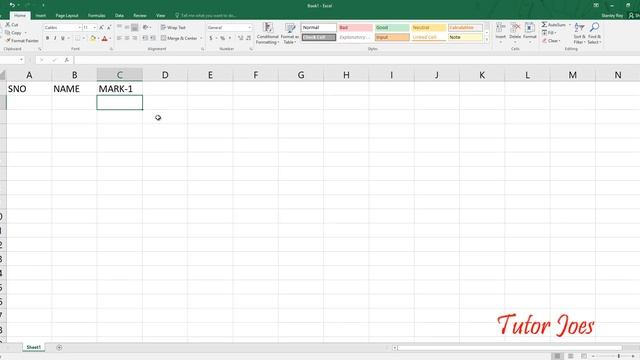
Task: Click the AutoSum sigma icon
Action: click(x=544, y=25)
